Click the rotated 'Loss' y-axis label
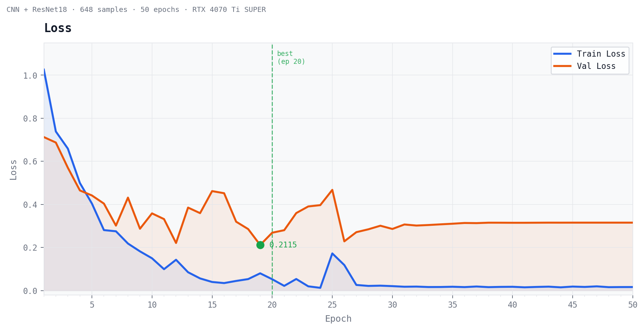 pyautogui.click(x=13, y=170)
